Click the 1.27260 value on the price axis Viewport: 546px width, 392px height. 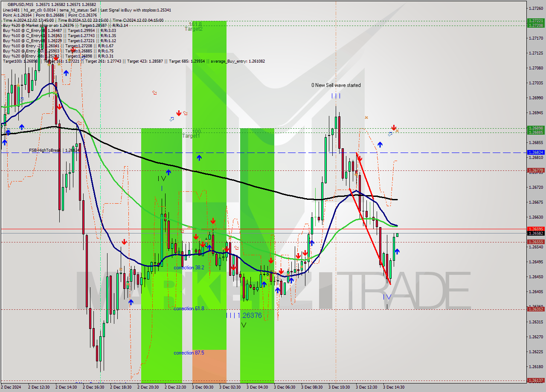point(536,8)
